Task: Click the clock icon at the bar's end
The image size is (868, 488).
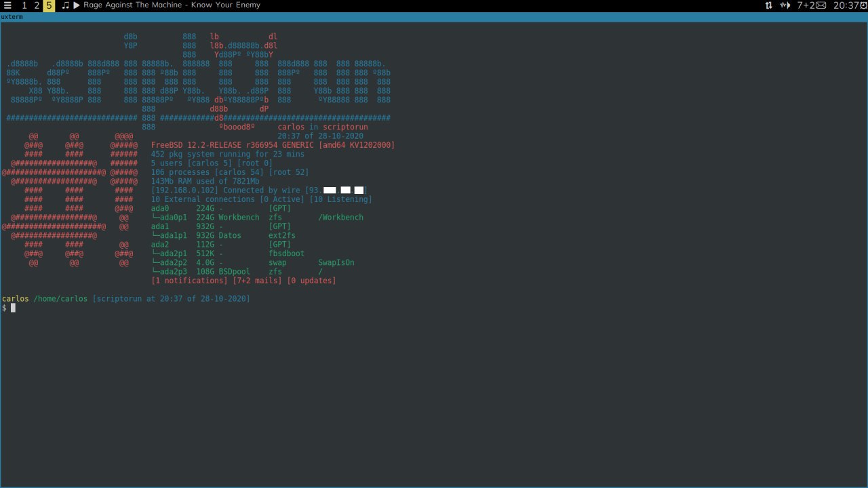Action: click(x=864, y=5)
